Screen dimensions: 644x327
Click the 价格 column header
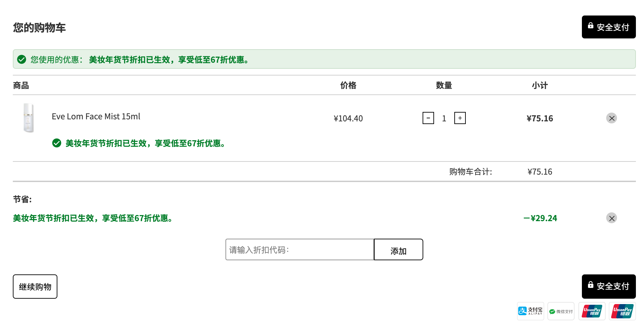tap(348, 85)
